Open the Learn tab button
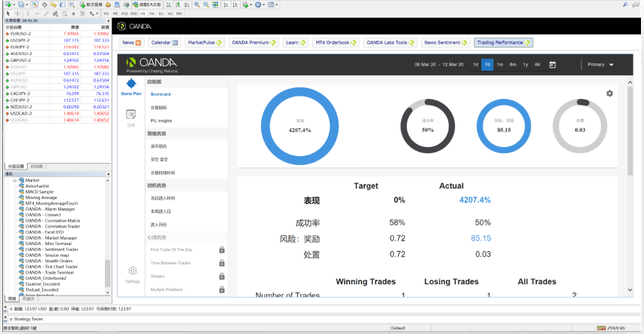Image resolution: width=644 pixels, height=334 pixels. tap(296, 43)
